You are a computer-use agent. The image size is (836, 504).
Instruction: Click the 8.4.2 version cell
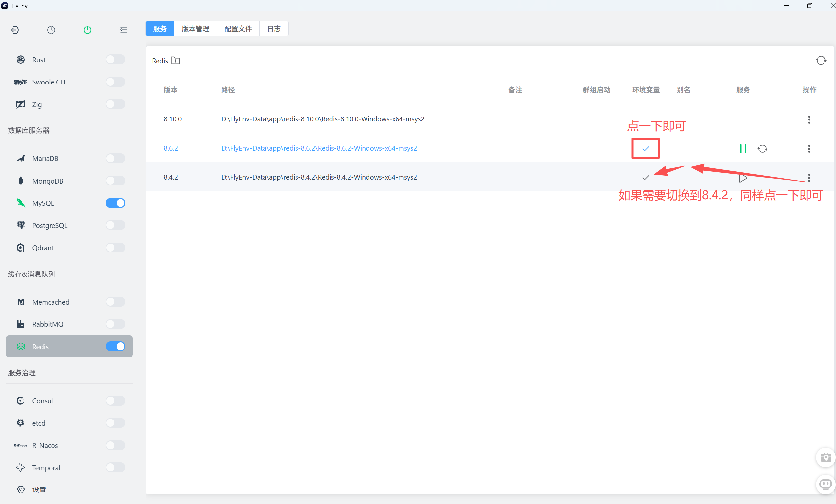(171, 177)
